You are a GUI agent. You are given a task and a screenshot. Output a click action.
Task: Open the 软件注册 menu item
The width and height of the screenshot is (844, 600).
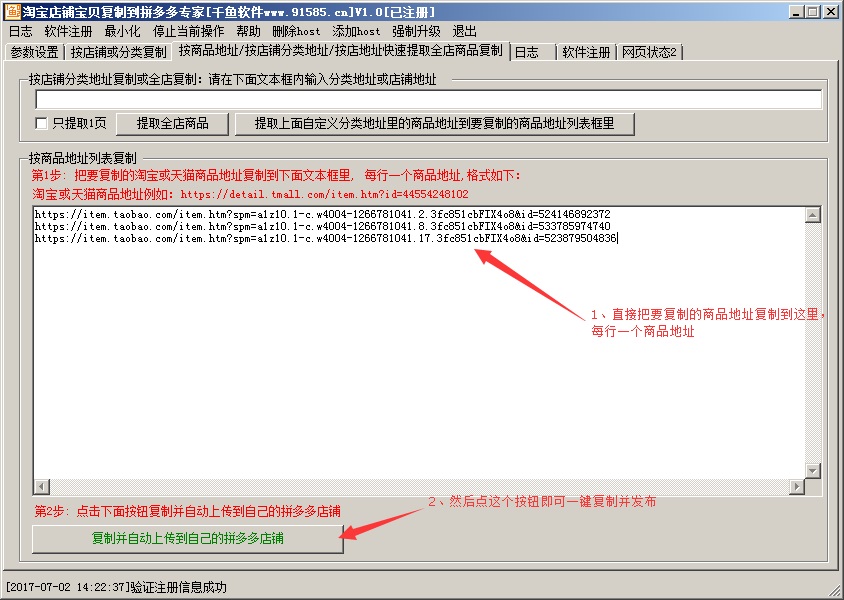(68, 31)
